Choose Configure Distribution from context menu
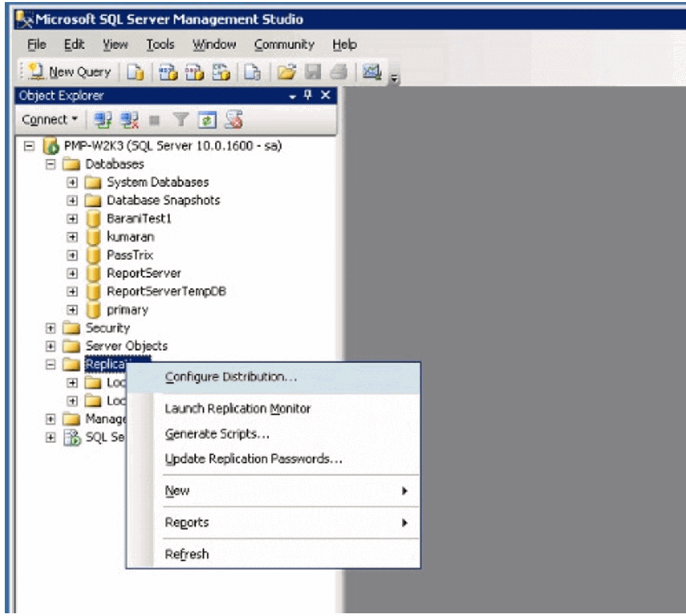The image size is (686, 616). 274,377
